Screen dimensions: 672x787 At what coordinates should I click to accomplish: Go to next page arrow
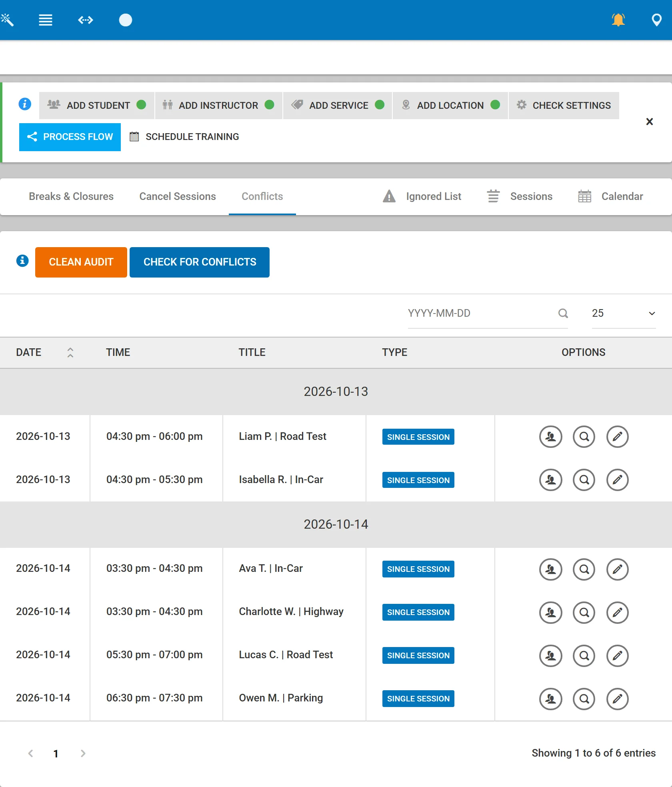(x=83, y=753)
